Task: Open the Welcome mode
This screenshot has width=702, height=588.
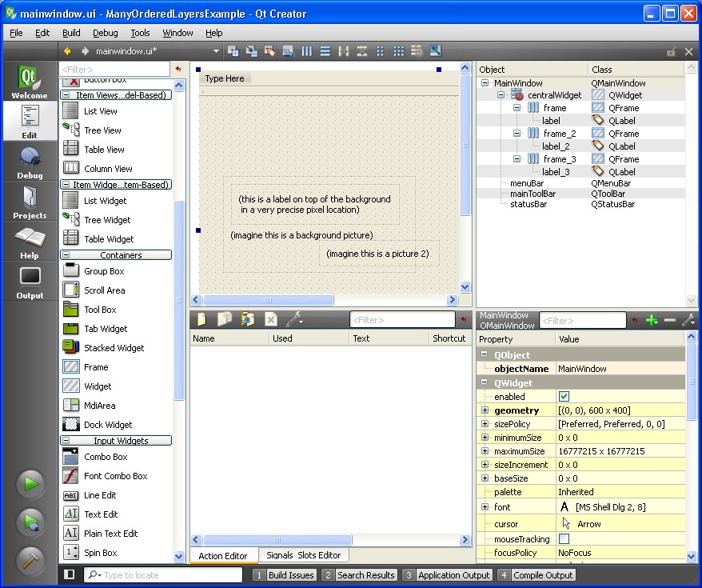Action: [30, 82]
